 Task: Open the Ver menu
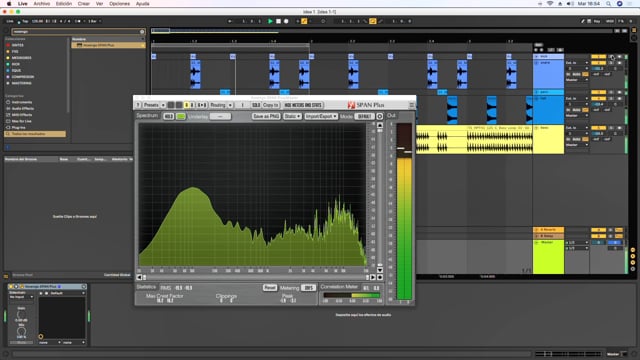(99, 4)
